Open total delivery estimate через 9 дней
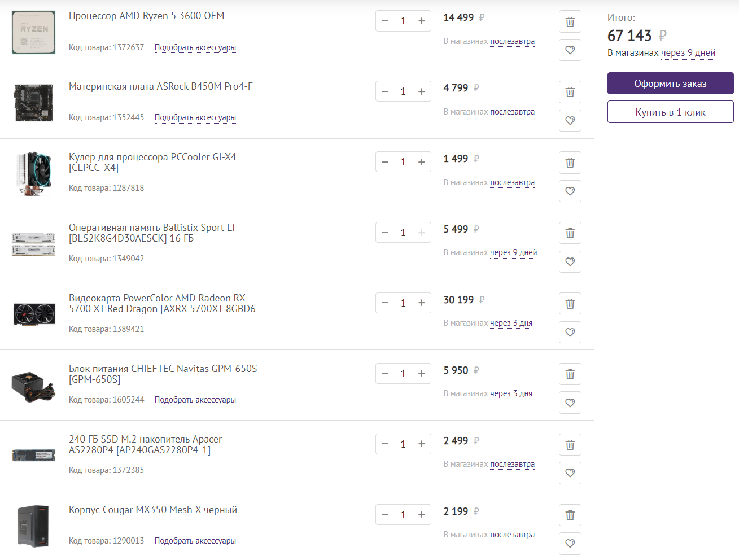Image resolution: width=739 pixels, height=560 pixels. pos(688,53)
